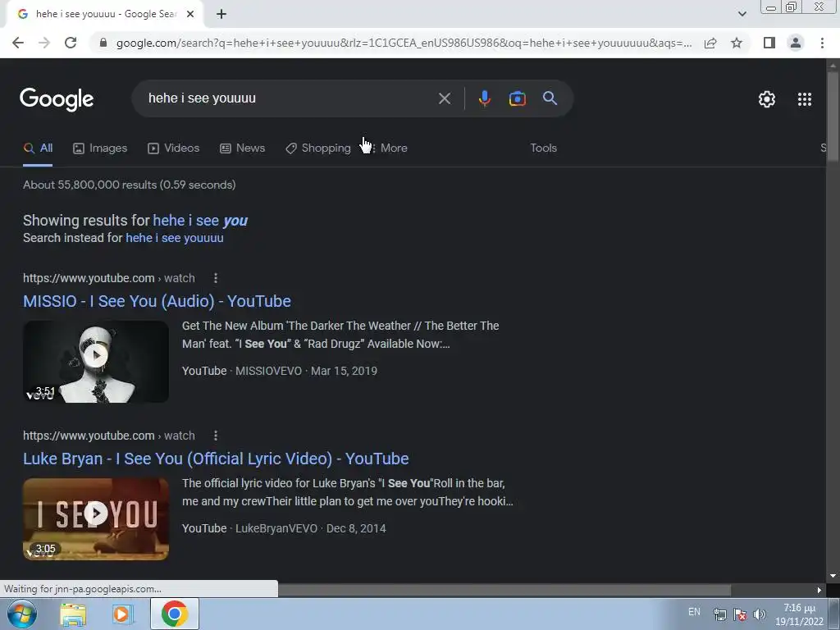Open Action Center flag tray icon

tap(740, 614)
